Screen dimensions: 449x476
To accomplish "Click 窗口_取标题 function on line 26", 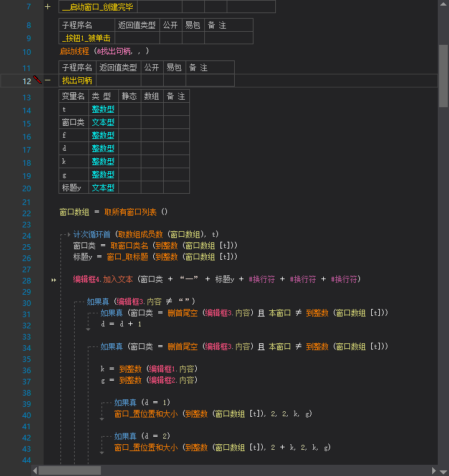I will (128, 257).
